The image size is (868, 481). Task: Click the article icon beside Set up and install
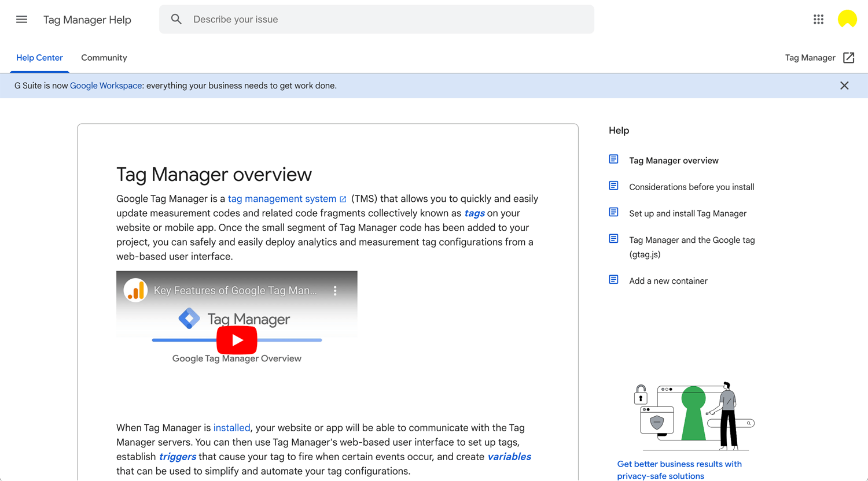pyautogui.click(x=613, y=213)
